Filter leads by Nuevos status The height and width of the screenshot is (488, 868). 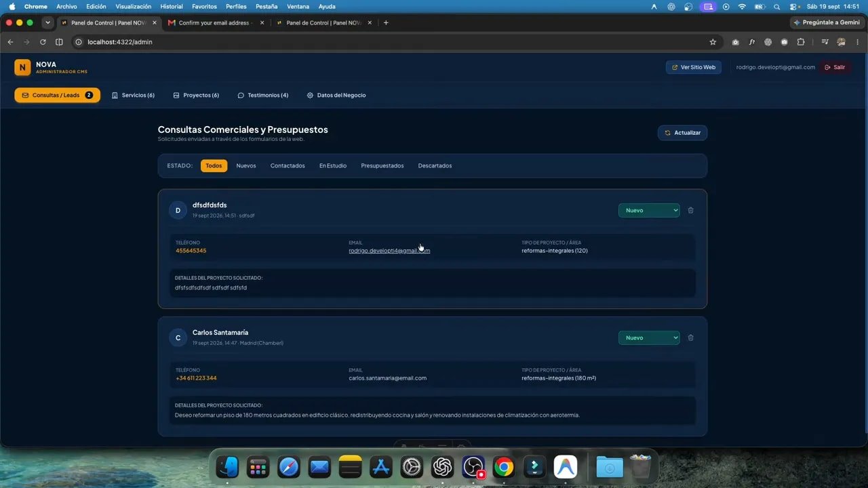click(x=246, y=166)
